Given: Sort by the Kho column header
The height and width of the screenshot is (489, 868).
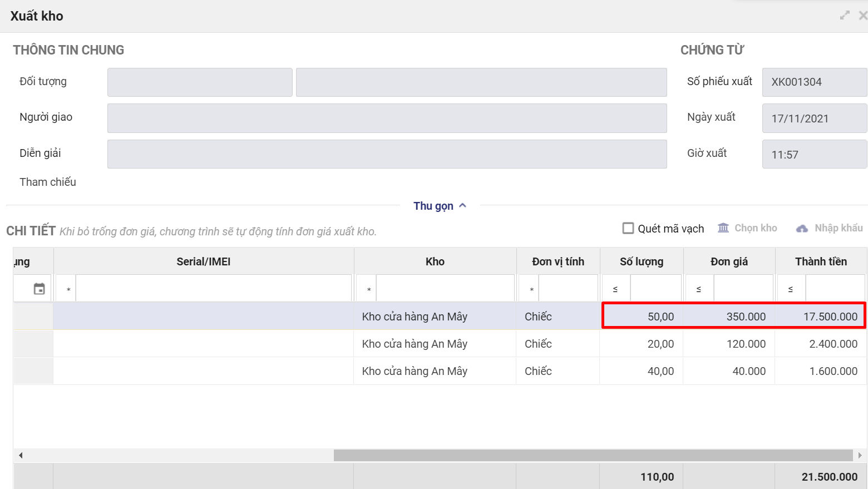Looking at the screenshot, I should (x=435, y=261).
